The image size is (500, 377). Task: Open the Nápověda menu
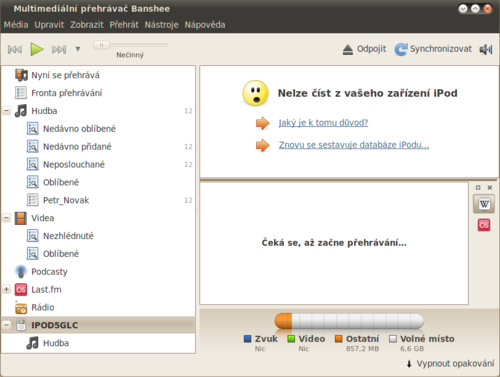tap(205, 25)
